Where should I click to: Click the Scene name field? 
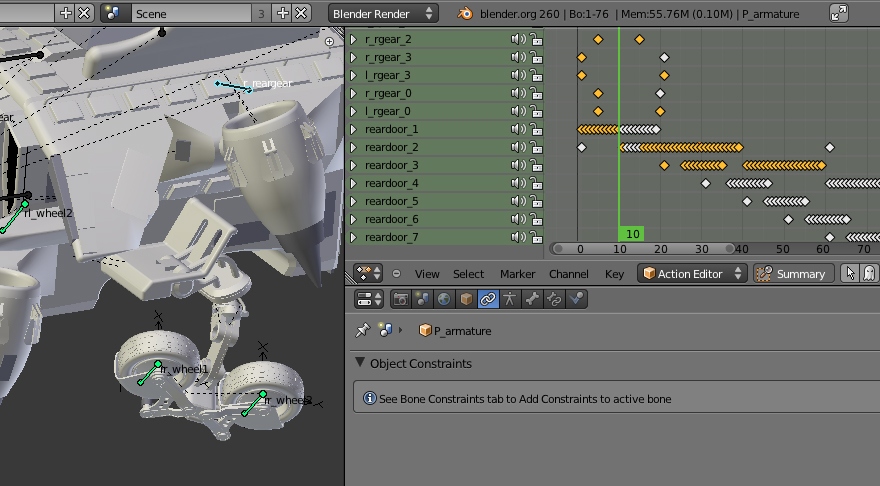192,13
